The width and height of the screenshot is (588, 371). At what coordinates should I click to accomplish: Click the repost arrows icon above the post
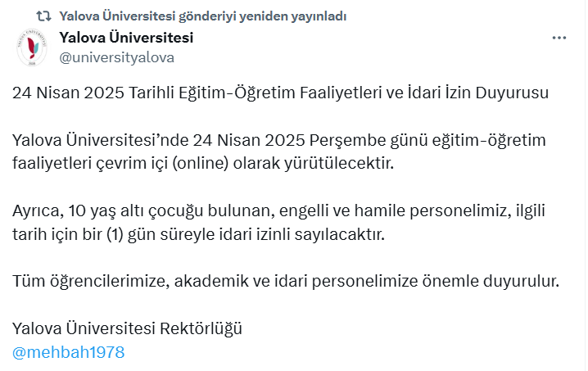[x=43, y=16]
